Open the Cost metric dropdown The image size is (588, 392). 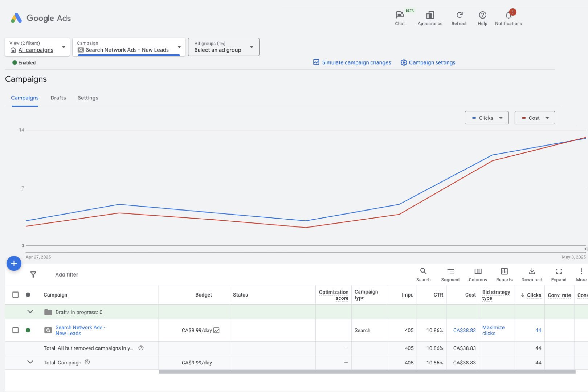click(x=534, y=118)
